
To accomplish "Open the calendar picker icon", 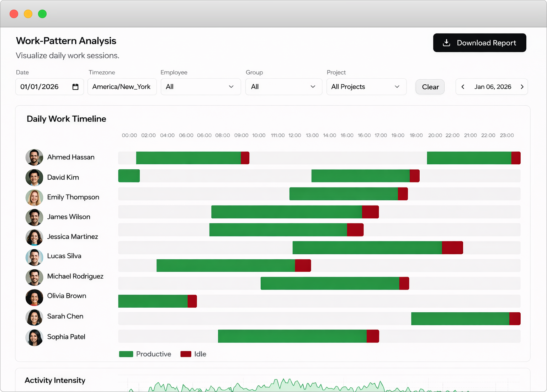I will [75, 87].
